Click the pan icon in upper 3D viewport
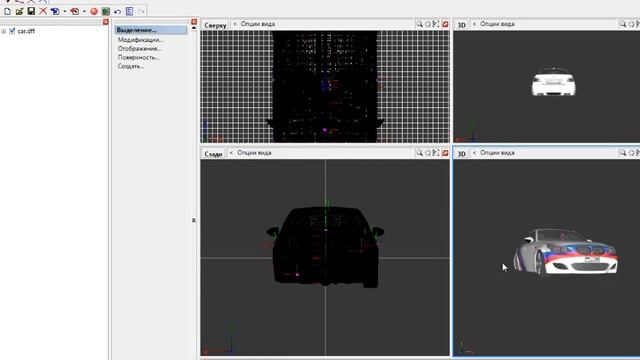Screen dimensions: 640x360 click(631, 24)
